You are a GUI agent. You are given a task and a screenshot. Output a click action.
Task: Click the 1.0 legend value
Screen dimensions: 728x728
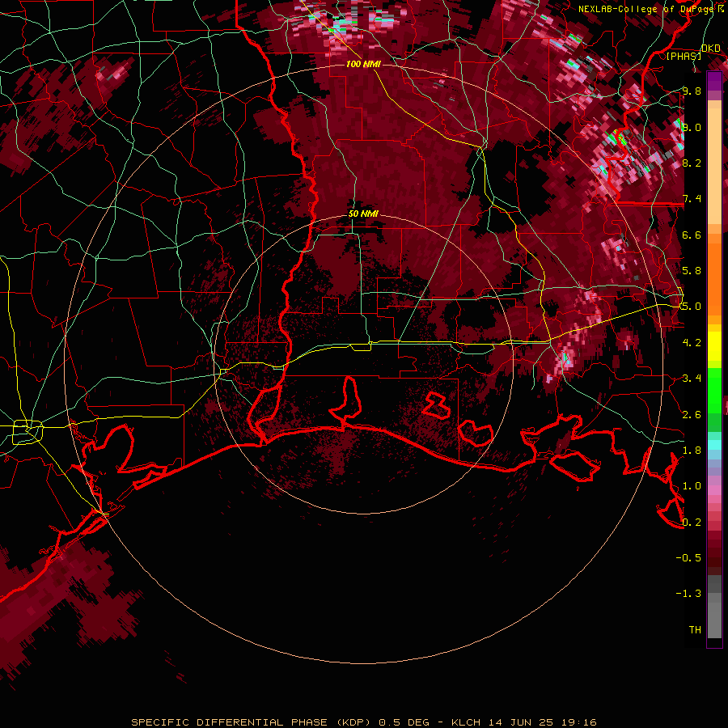tap(692, 486)
